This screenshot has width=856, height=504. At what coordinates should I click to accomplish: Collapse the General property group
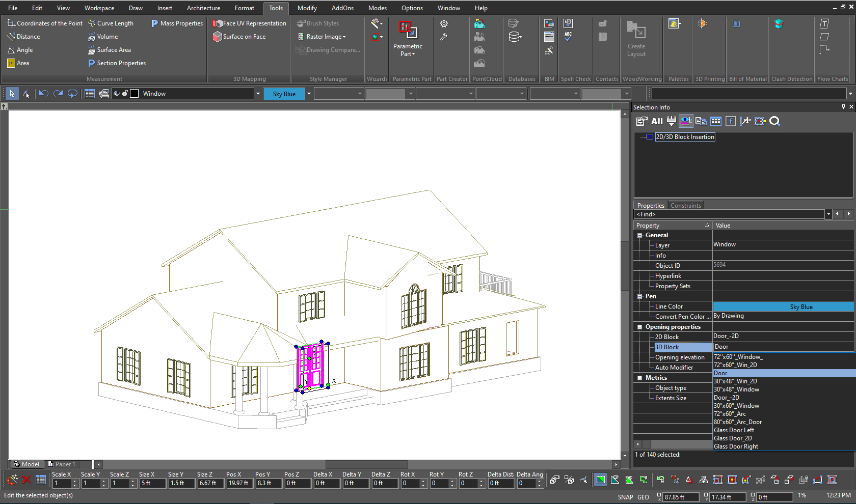click(640, 235)
